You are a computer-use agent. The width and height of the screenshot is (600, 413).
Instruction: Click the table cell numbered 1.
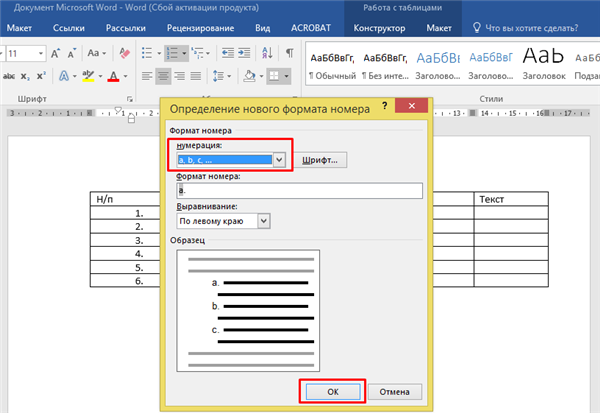tap(125, 213)
